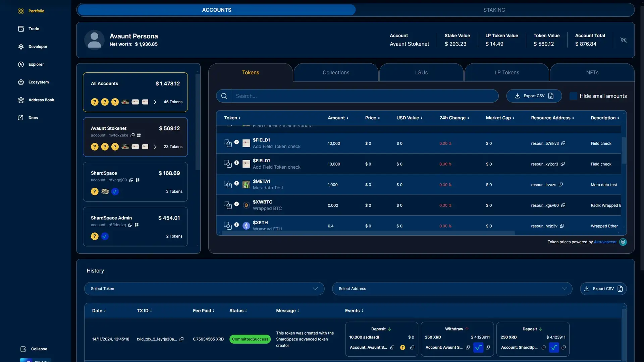Open the Explorer sidebar icon

click(21, 64)
